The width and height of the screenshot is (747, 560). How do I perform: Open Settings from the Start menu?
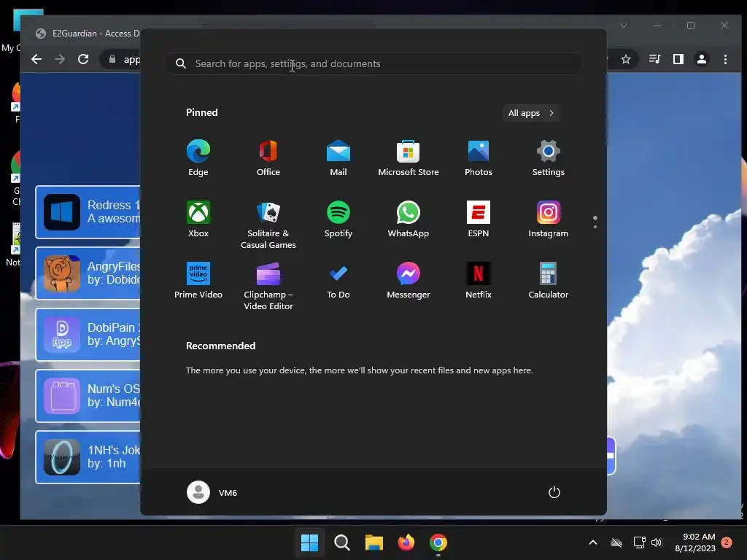(x=549, y=158)
